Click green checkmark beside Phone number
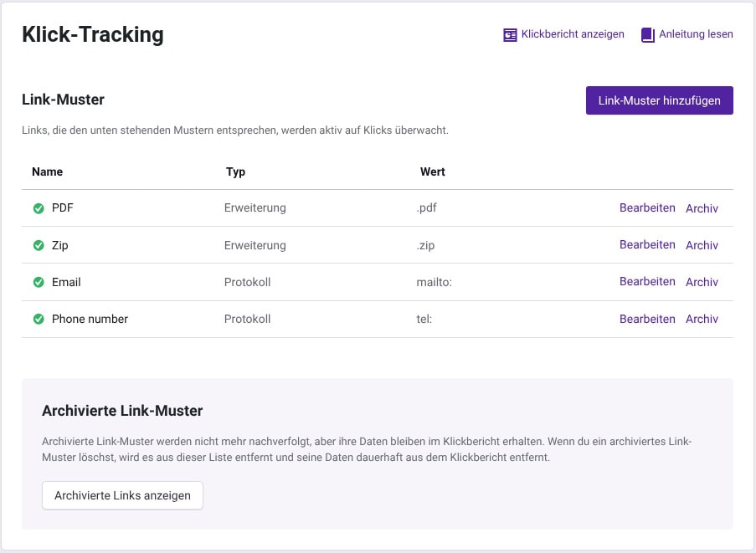The height and width of the screenshot is (553, 756). pyautogui.click(x=39, y=319)
